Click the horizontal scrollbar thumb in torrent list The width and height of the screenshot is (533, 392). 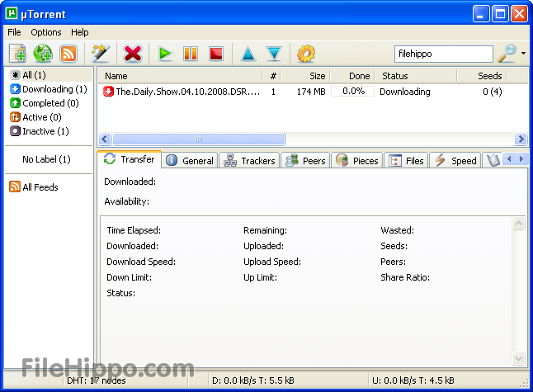point(199,139)
